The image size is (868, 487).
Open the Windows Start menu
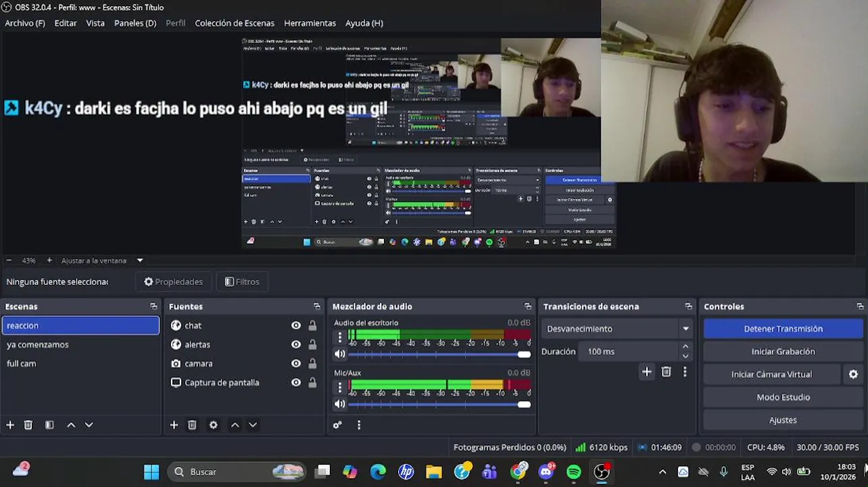click(x=151, y=471)
